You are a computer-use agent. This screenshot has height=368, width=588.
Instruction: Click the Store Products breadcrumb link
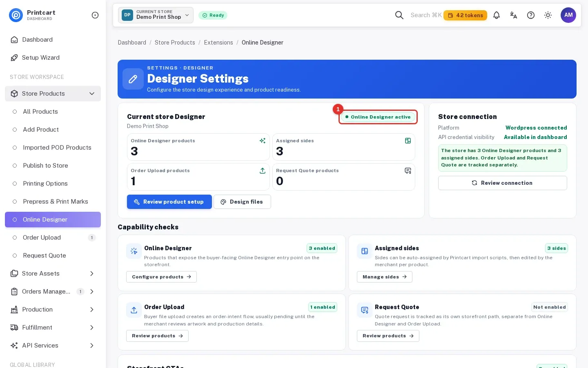pos(175,43)
